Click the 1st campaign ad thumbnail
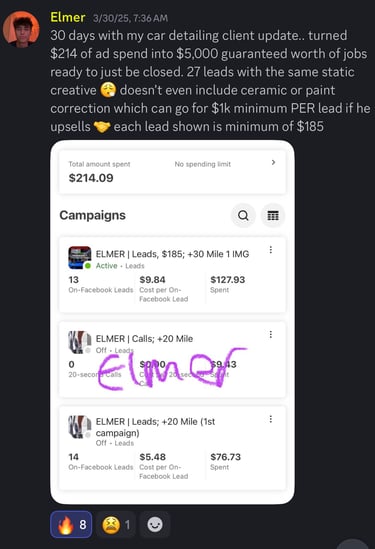 pyautogui.click(x=79, y=426)
